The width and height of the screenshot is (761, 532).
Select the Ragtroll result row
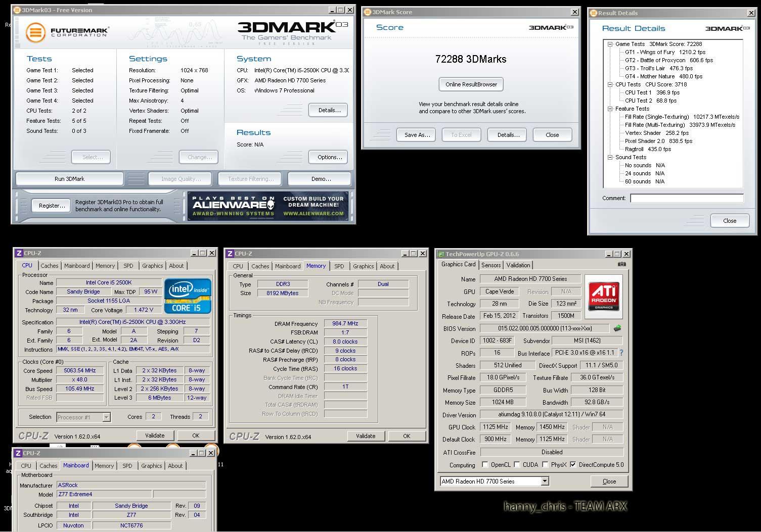point(648,149)
